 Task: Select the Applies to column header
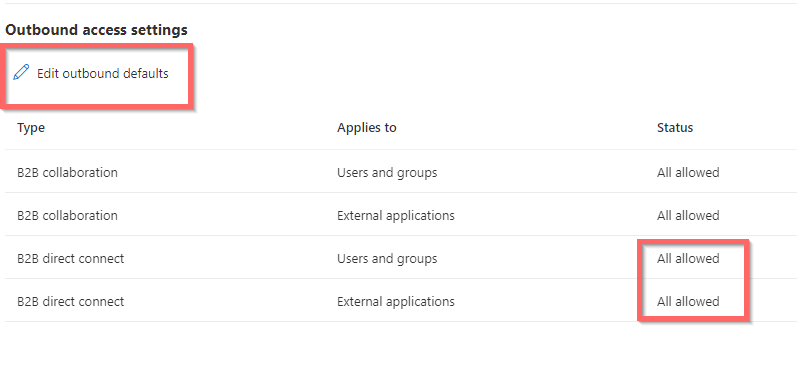[366, 127]
